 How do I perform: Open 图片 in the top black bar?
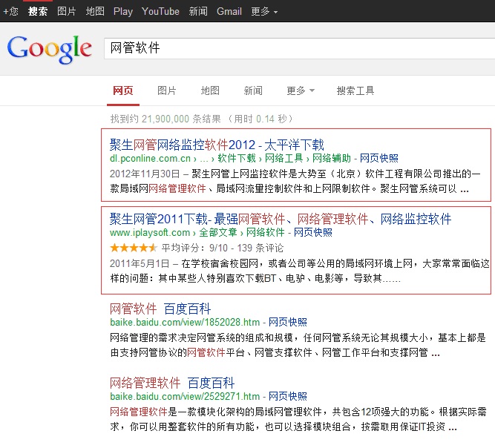67,11
